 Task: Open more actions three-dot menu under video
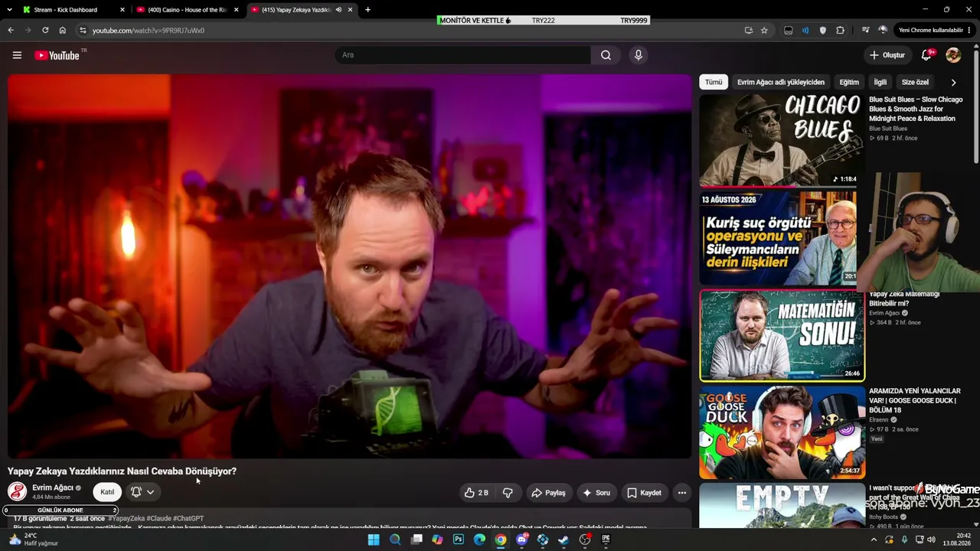[681, 493]
